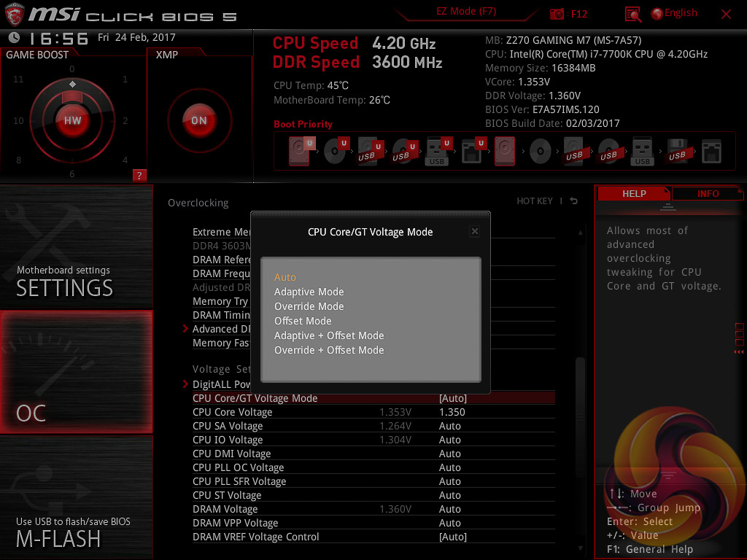747x560 pixels.
Task: Expand the DigitALL Power submenu arrow
Action: (x=186, y=384)
